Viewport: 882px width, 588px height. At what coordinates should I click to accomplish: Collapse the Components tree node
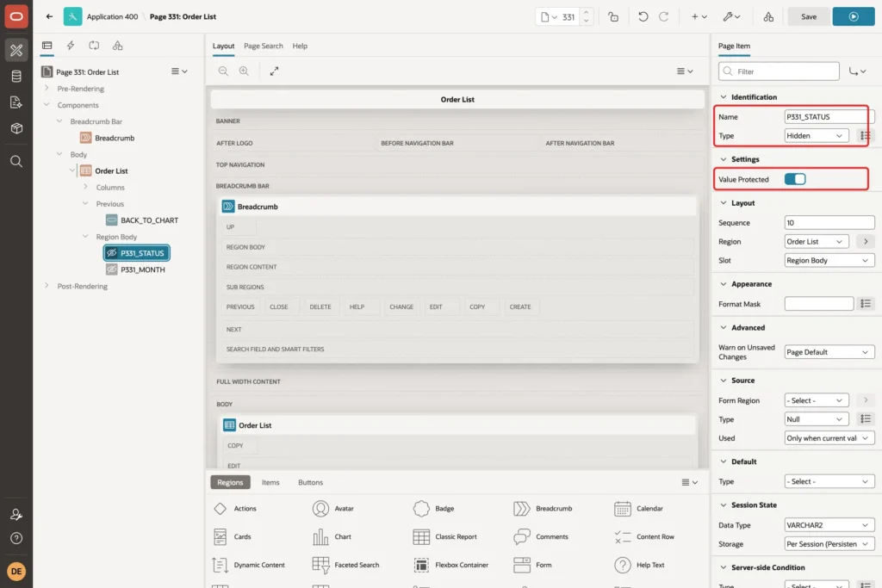pos(47,104)
